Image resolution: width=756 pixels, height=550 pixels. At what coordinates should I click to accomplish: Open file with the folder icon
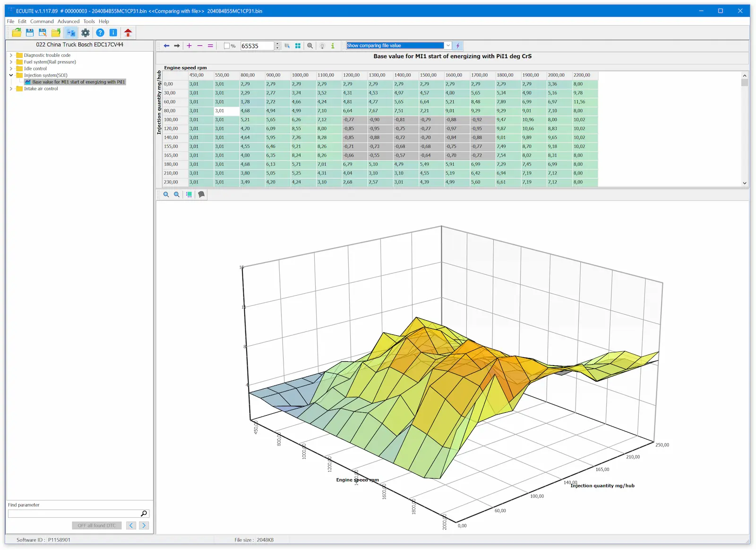pyautogui.click(x=17, y=33)
